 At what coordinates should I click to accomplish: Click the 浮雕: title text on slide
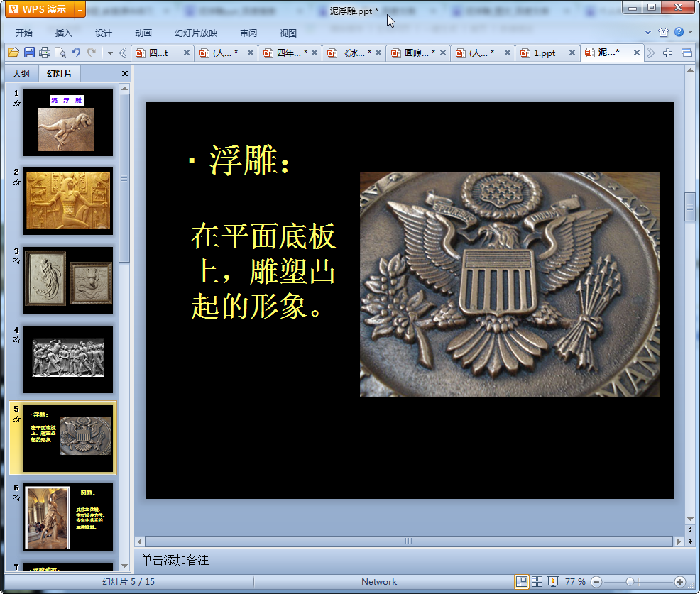(249, 160)
